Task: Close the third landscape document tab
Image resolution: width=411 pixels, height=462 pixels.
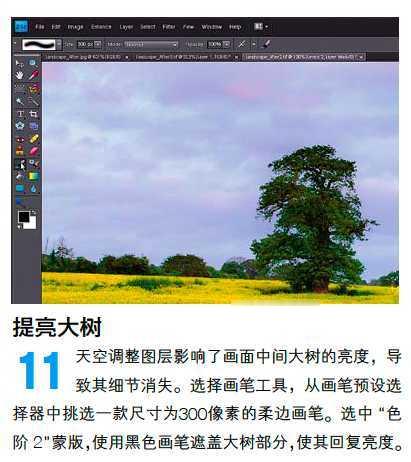Action: [361, 58]
